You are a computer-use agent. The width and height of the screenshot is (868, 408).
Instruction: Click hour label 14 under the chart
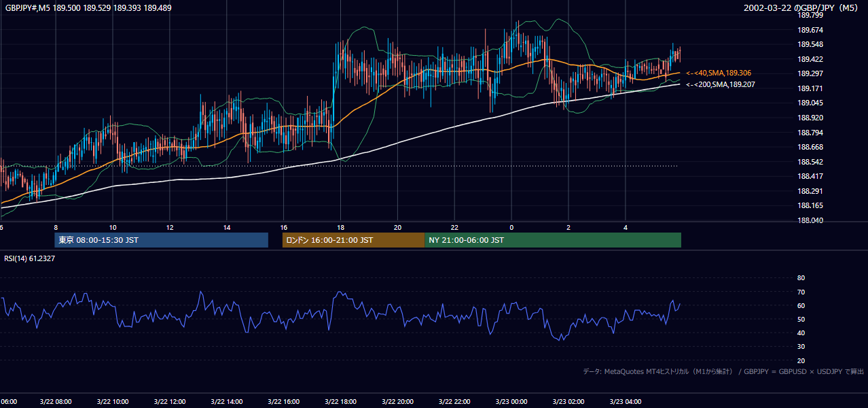[227, 227]
